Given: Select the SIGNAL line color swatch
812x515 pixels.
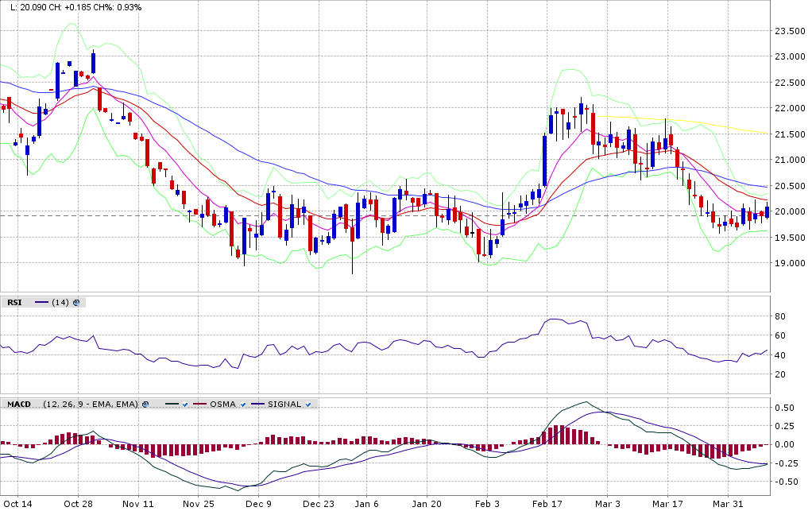Looking at the screenshot, I should click(259, 405).
